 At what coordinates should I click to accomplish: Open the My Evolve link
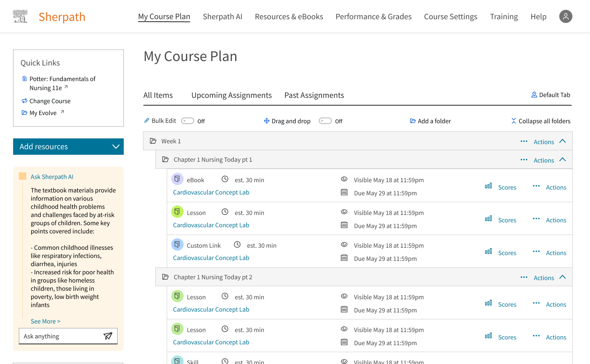43,113
